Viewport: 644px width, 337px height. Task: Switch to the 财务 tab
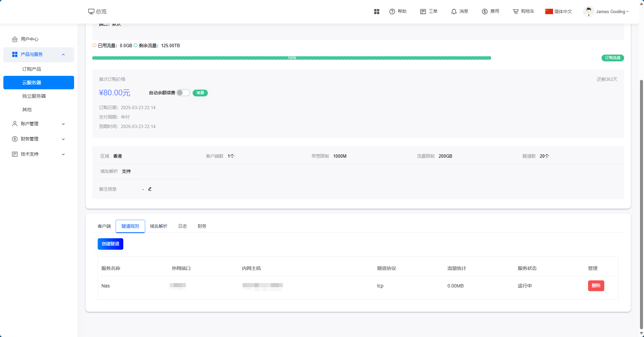tap(202, 226)
